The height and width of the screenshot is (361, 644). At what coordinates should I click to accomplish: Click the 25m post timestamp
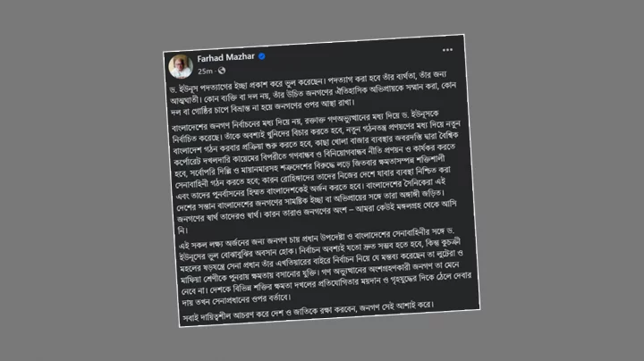tap(205, 71)
